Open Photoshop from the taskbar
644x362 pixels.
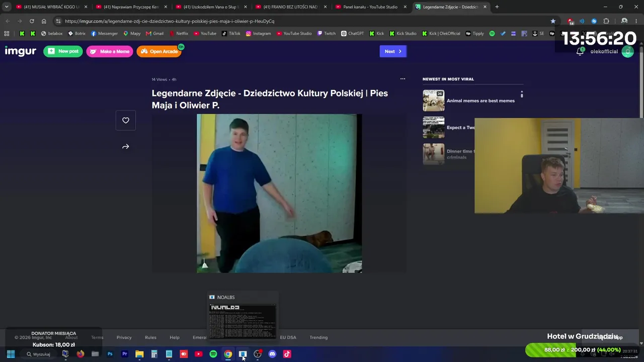tap(110, 354)
